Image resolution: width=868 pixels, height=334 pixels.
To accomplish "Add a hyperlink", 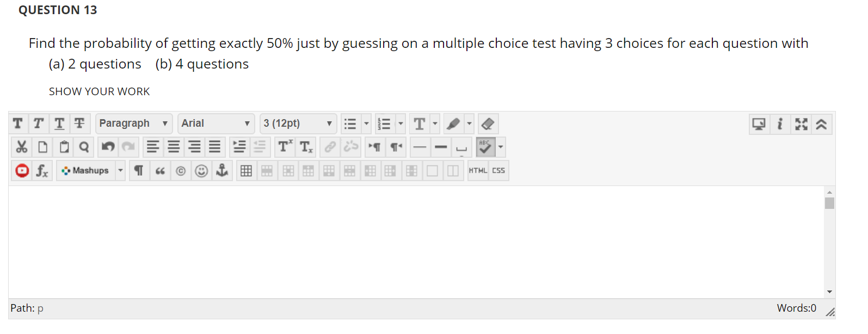I will point(330,147).
